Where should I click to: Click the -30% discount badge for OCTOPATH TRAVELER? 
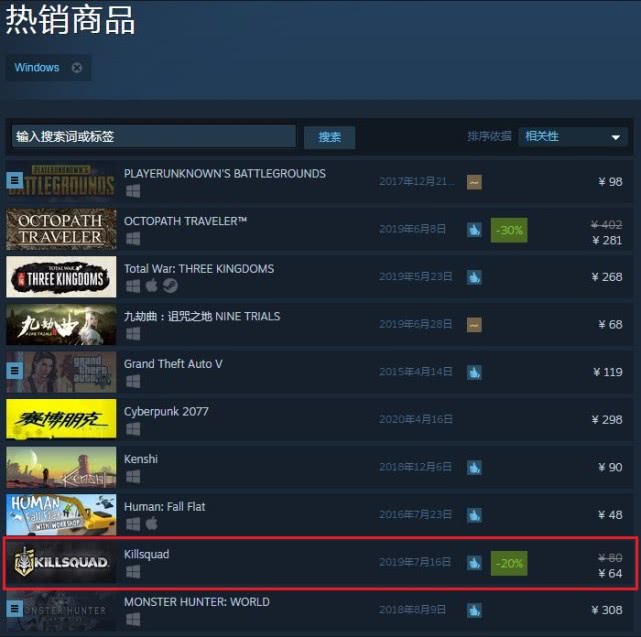click(509, 230)
